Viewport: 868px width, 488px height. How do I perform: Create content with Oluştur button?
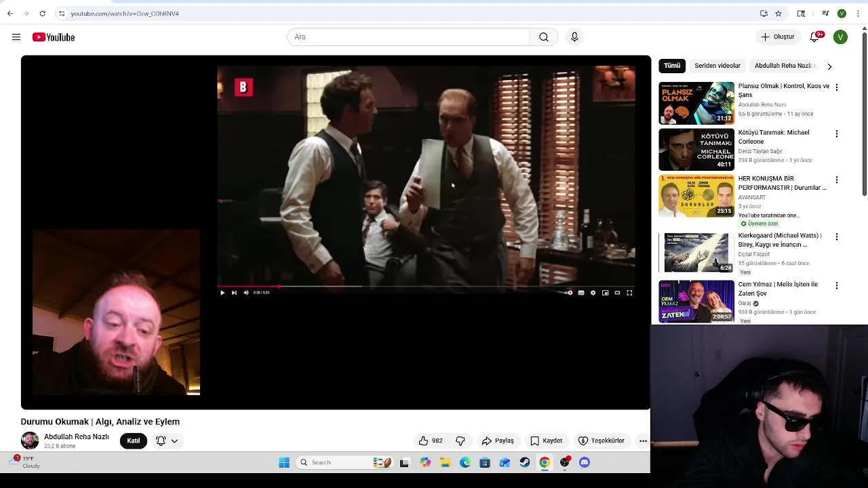[777, 37]
